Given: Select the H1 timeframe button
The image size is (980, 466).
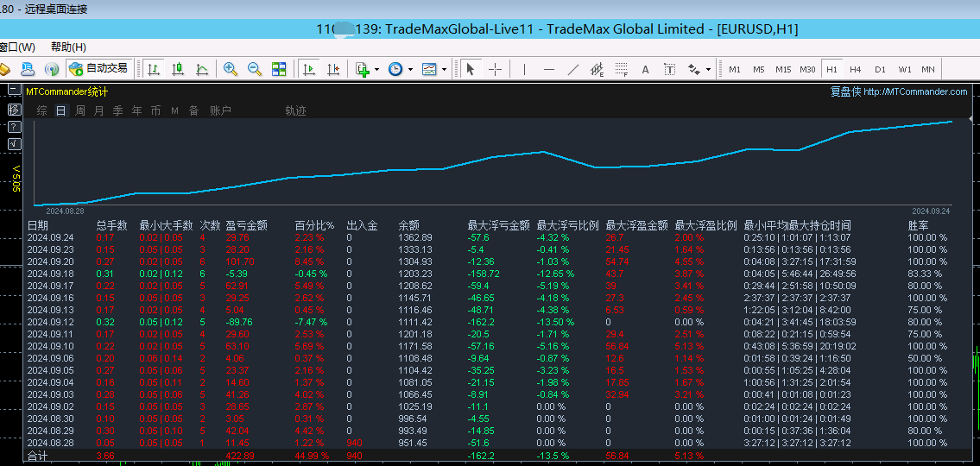Looking at the screenshot, I should tap(831, 69).
